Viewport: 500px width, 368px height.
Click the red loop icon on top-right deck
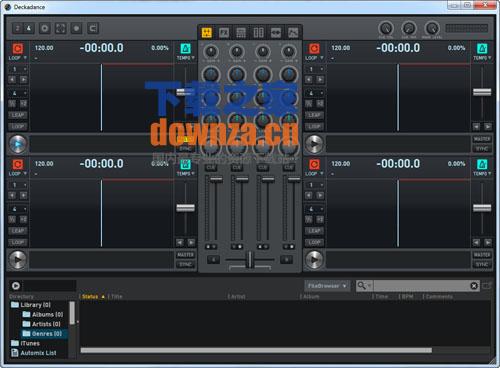314,49
